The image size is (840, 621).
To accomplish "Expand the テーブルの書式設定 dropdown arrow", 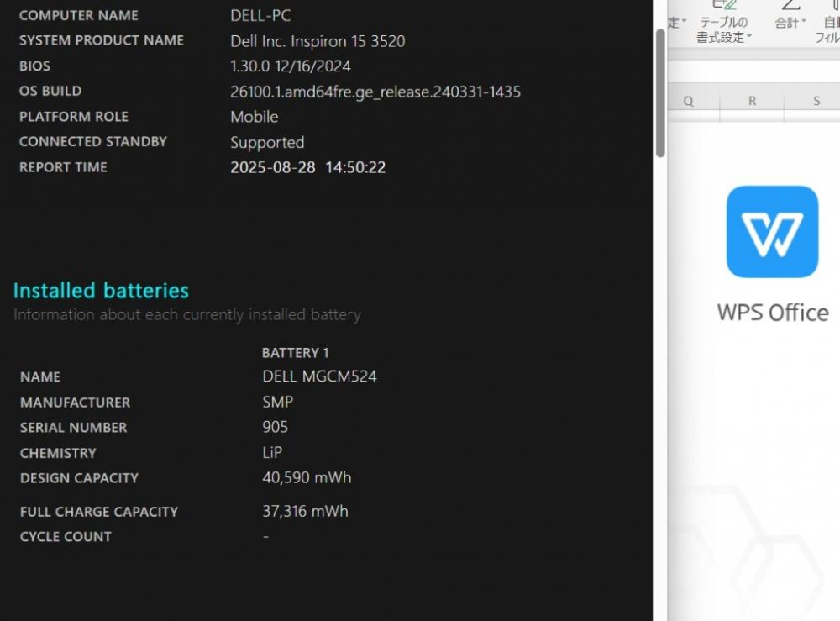I will click(x=749, y=36).
